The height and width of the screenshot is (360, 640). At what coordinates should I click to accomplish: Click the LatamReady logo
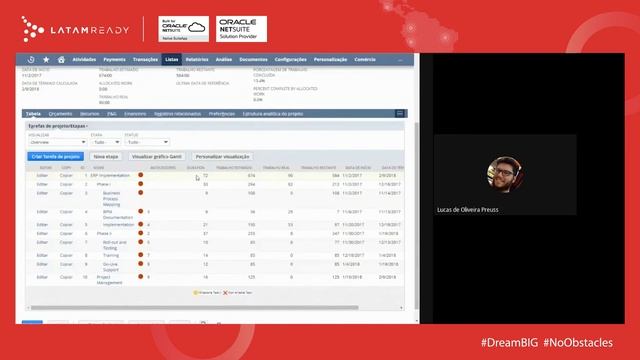76,29
